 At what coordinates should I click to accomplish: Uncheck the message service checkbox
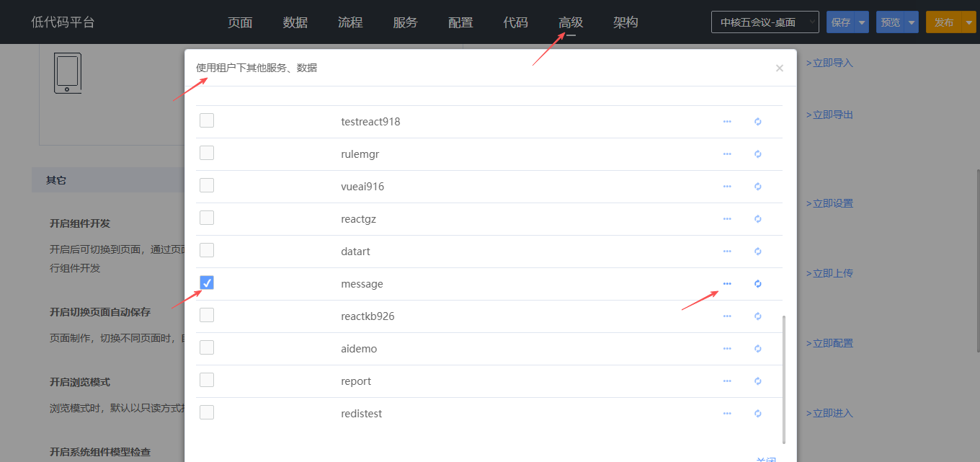tap(207, 283)
